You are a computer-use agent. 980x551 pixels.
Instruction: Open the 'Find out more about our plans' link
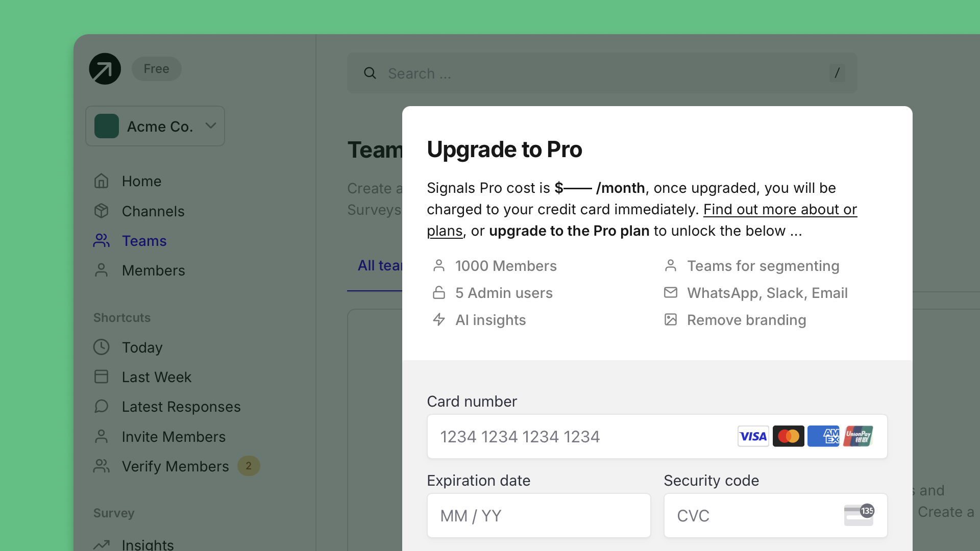(x=779, y=210)
